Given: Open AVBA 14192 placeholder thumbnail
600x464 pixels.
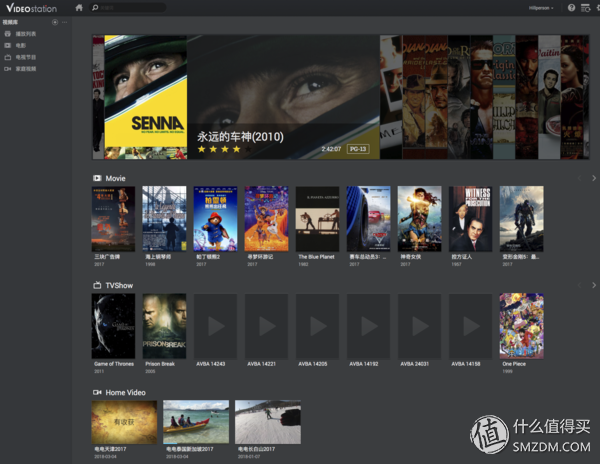Looking at the screenshot, I should click(x=368, y=326).
